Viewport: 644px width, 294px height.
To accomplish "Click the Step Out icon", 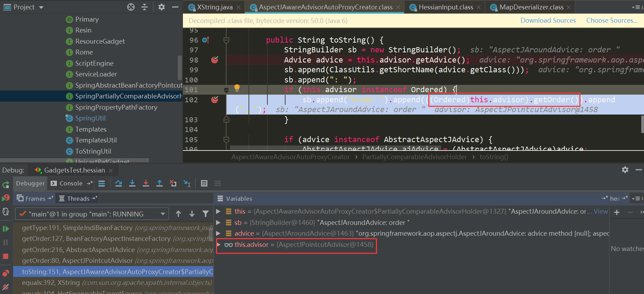I will point(160,183).
